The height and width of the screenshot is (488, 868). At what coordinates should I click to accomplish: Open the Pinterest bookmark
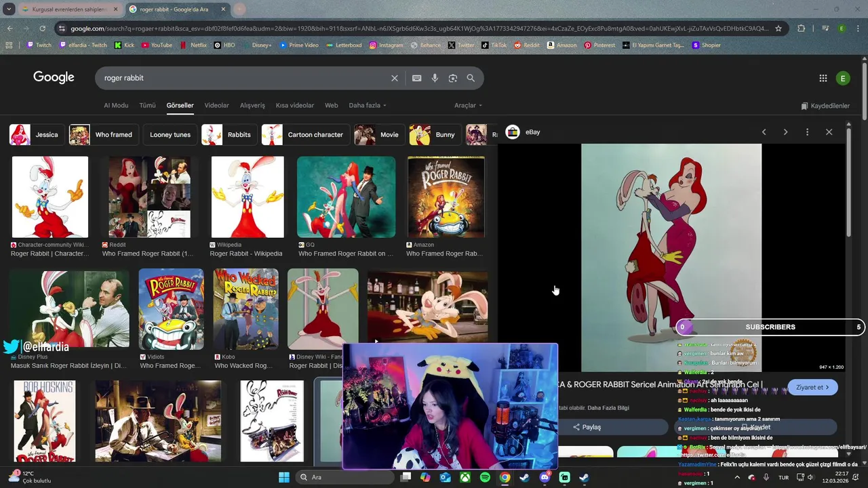(x=599, y=45)
